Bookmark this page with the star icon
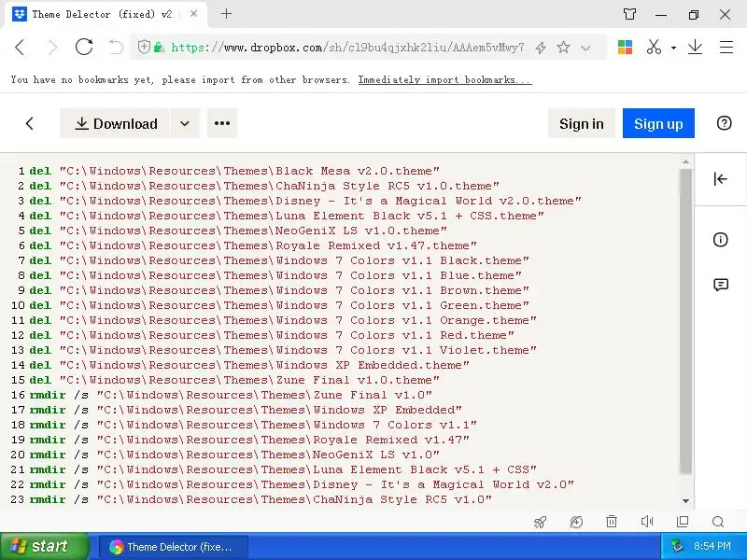 click(x=563, y=48)
